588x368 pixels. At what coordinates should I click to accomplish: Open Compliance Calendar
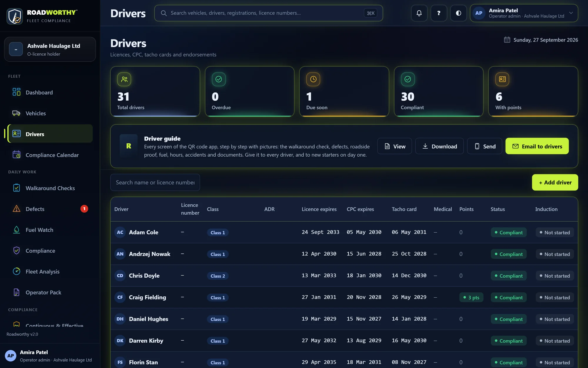pyautogui.click(x=50, y=155)
